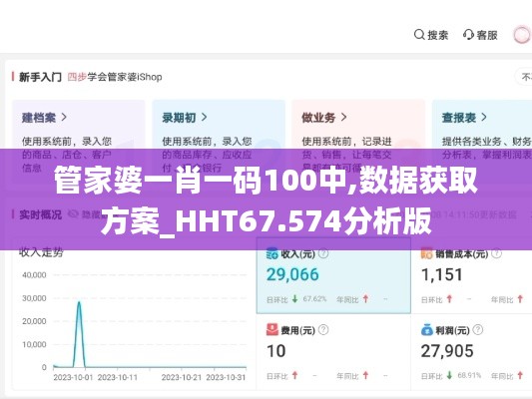Click the 2023-10-01 axis label
This screenshot has width=532, height=399.
click(73, 377)
